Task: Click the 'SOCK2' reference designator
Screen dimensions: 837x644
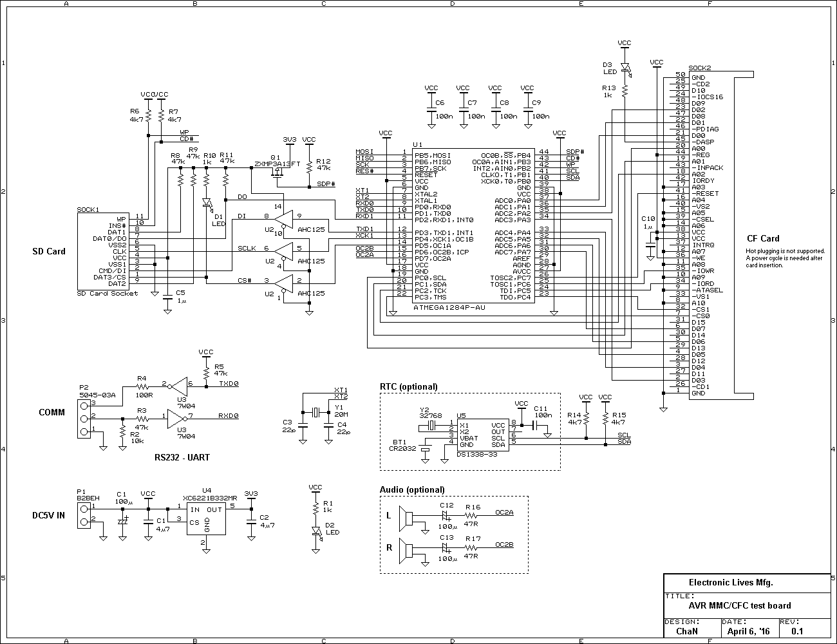Action: tap(700, 68)
